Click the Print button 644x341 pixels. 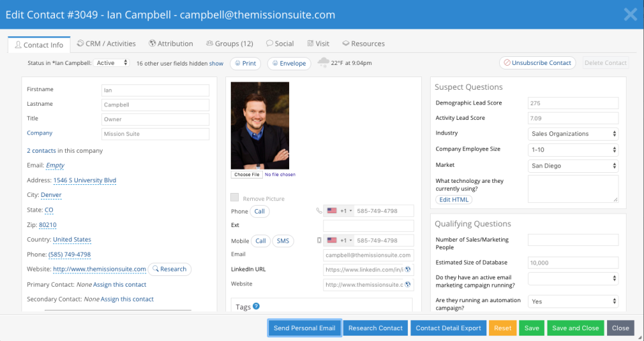[246, 63]
